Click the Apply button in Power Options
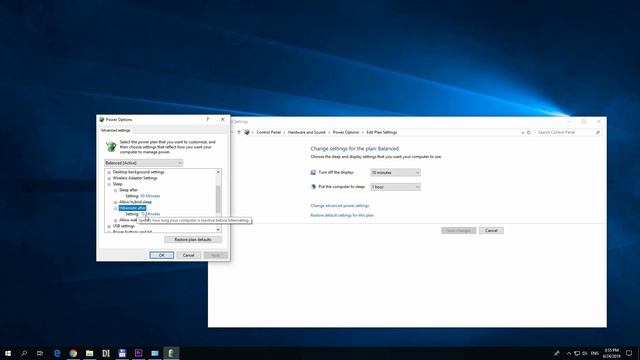640x360 pixels. click(216, 255)
